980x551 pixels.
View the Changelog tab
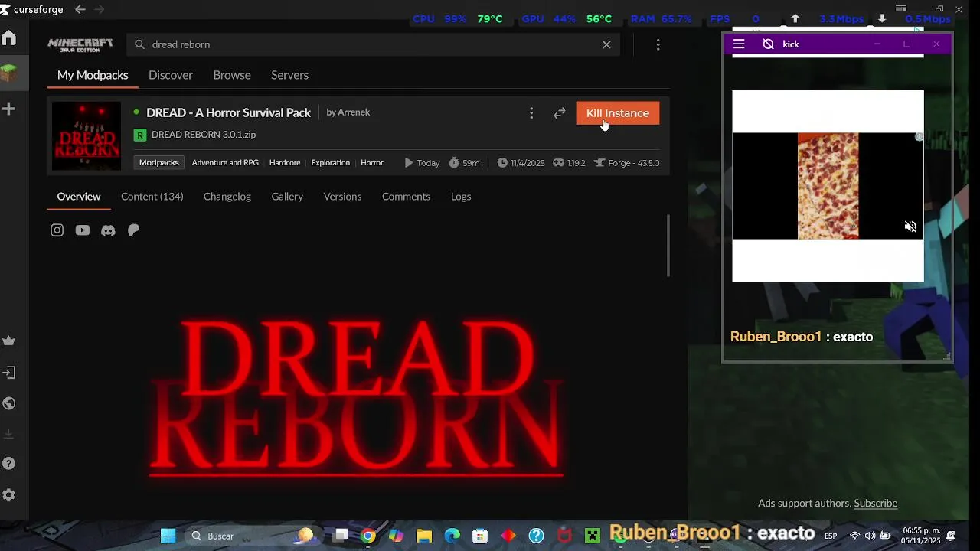[227, 197]
